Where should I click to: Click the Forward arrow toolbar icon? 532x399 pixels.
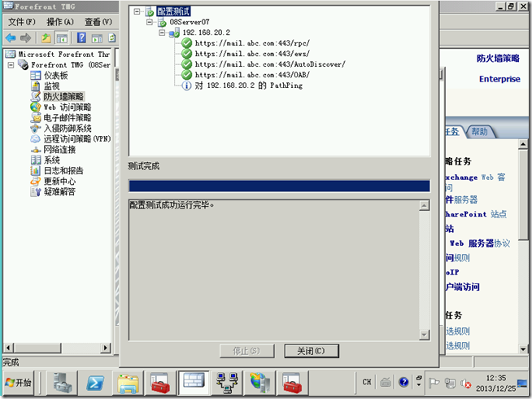point(25,37)
